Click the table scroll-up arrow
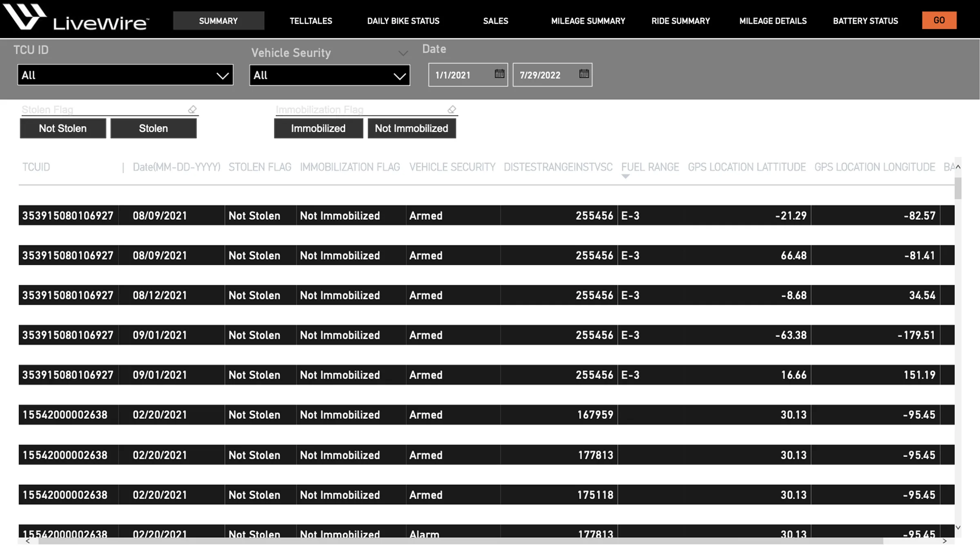Image resolution: width=980 pixels, height=547 pixels. (x=958, y=167)
